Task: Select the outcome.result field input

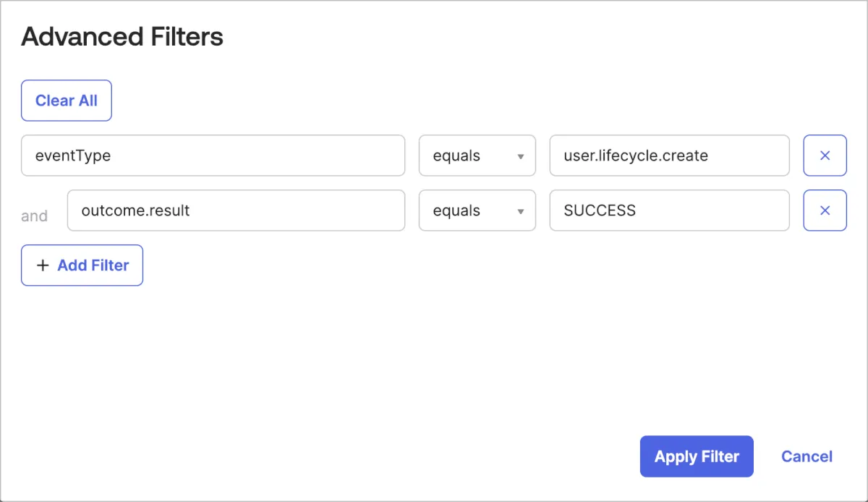Action: click(x=235, y=210)
